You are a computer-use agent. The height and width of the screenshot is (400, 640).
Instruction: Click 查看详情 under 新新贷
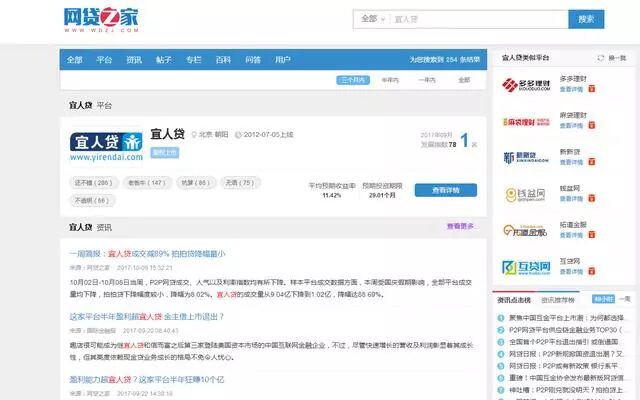point(571,162)
